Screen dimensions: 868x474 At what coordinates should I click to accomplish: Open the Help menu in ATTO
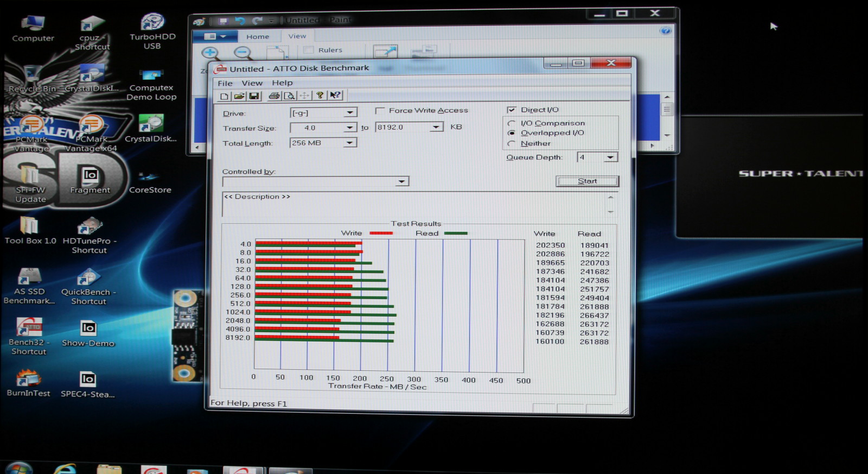pyautogui.click(x=282, y=83)
